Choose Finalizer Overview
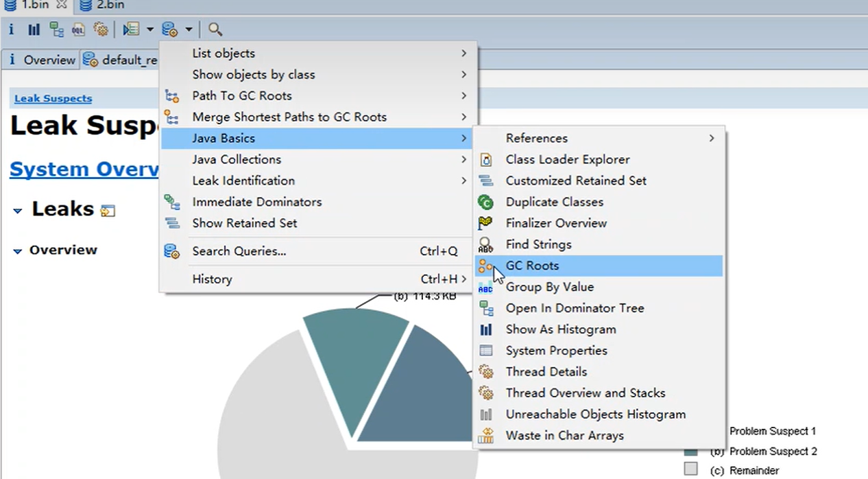The width and height of the screenshot is (868, 479). click(x=599, y=223)
